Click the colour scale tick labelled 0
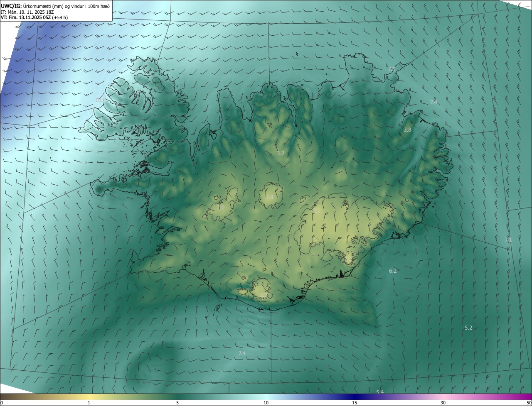 coord(1,403)
